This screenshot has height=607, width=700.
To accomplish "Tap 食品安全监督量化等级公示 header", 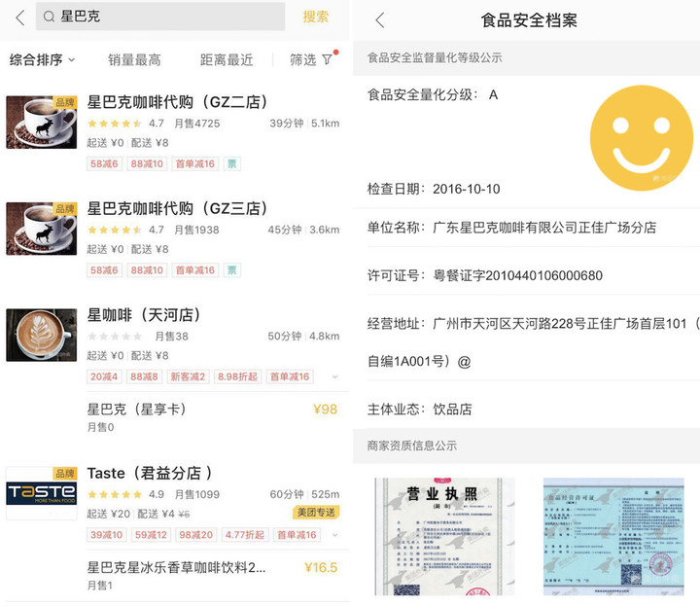I will coord(435,57).
